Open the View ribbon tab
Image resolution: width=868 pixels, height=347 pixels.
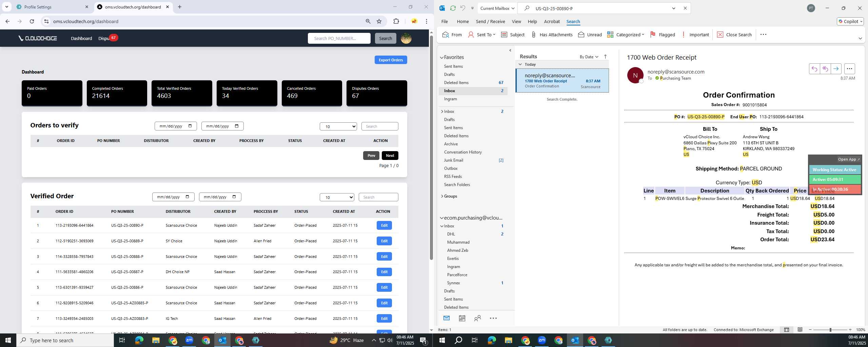(x=516, y=21)
